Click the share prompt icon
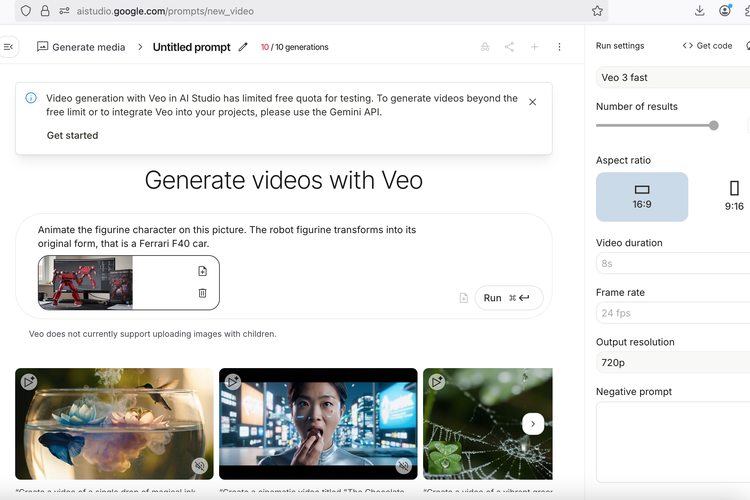 509,47
